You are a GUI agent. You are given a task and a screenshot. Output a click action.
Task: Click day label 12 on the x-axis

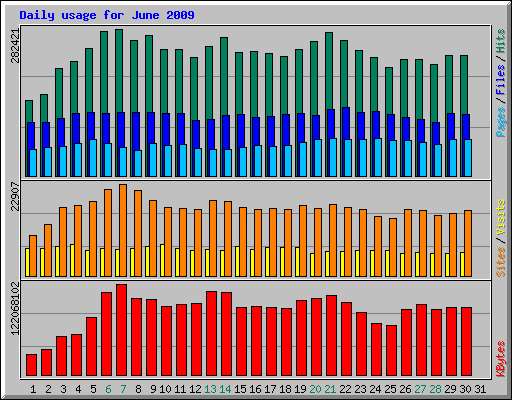[195, 389]
